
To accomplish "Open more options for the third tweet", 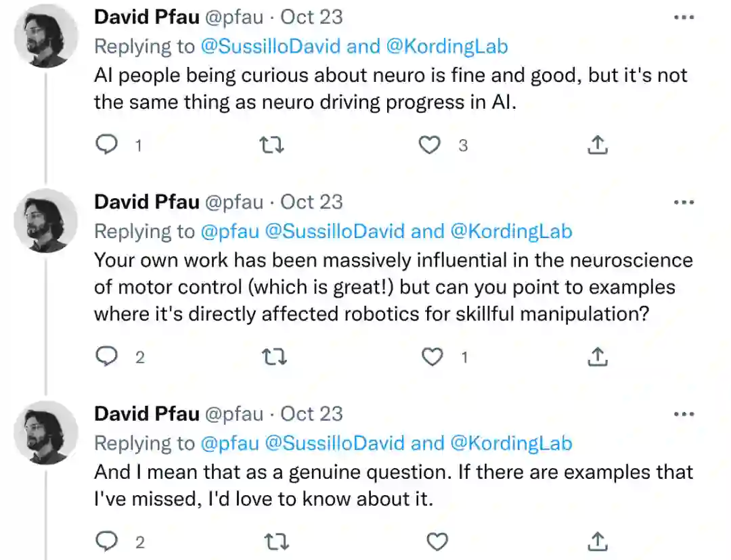I will click(x=684, y=414).
